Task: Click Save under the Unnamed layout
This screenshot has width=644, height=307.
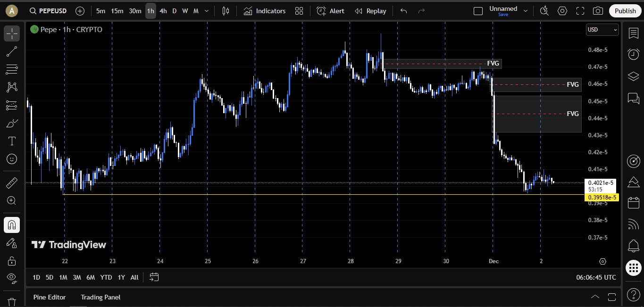Action: tap(503, 15)
